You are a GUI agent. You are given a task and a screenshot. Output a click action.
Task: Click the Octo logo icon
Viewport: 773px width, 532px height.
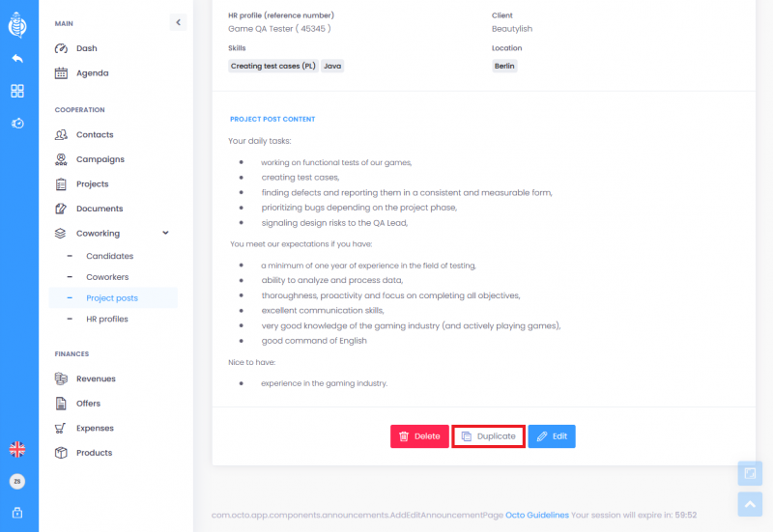[17, 25]
